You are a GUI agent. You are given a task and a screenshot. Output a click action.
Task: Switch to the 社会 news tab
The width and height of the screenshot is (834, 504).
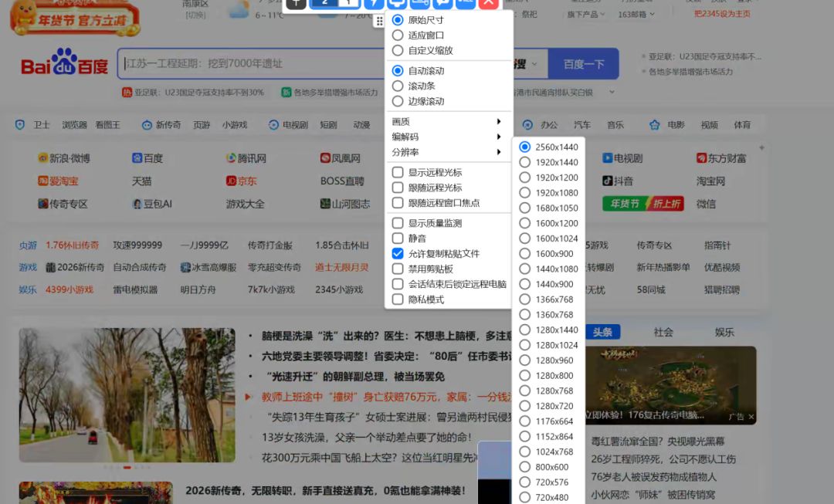click(x=663, y=333)
